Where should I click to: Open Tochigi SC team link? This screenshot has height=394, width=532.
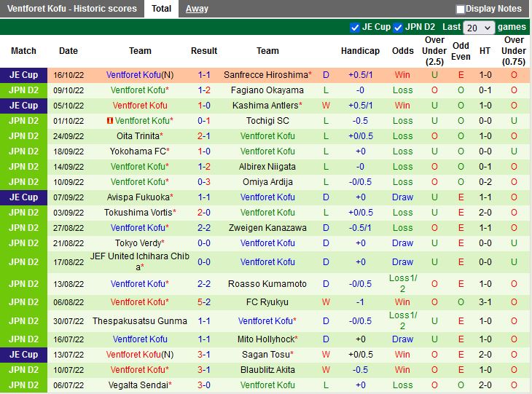[267, 121]
